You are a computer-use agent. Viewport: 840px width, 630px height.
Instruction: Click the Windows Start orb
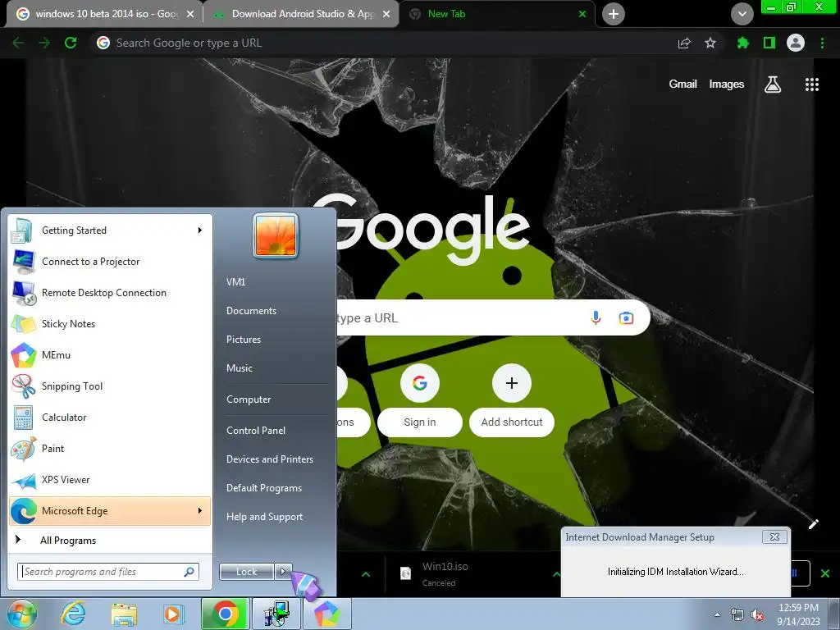[x=21, y=614]
